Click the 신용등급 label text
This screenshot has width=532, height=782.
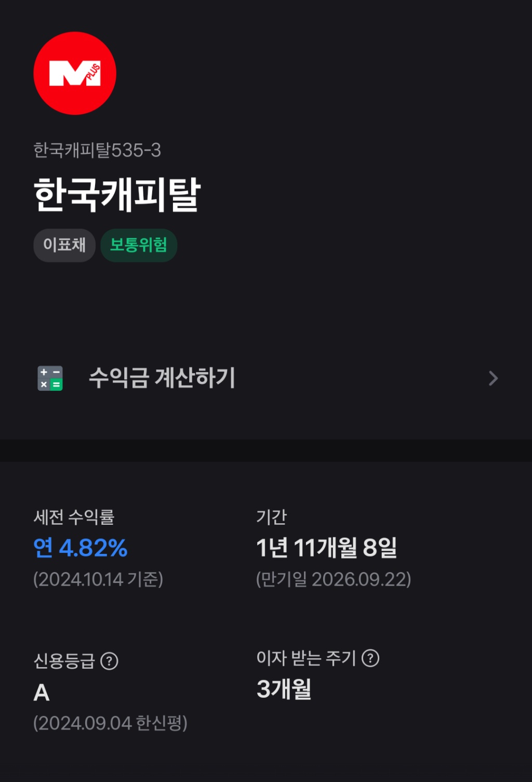[64, 661]
